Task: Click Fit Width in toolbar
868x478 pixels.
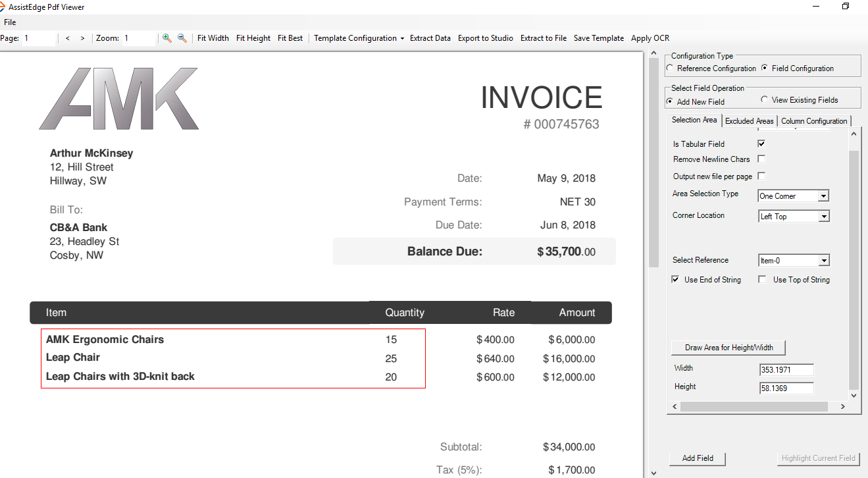Action: pyautogui.click(x=213, y=38)
